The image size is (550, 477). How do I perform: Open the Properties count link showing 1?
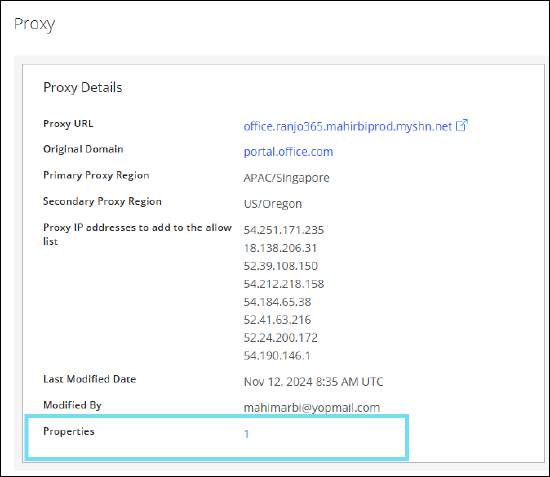point(247,434)
